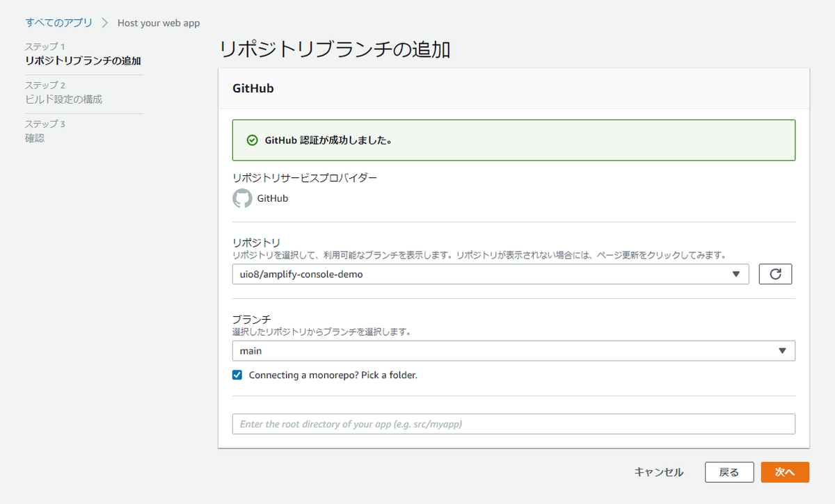Click the 戻る back button
The image size is (835, 504).
tap(729, 472)
